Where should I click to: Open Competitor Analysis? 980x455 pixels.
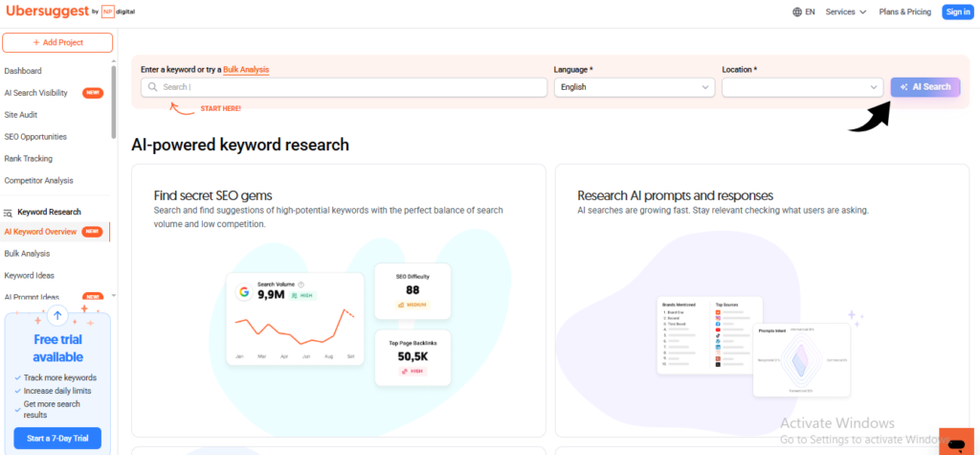[38, 181]
